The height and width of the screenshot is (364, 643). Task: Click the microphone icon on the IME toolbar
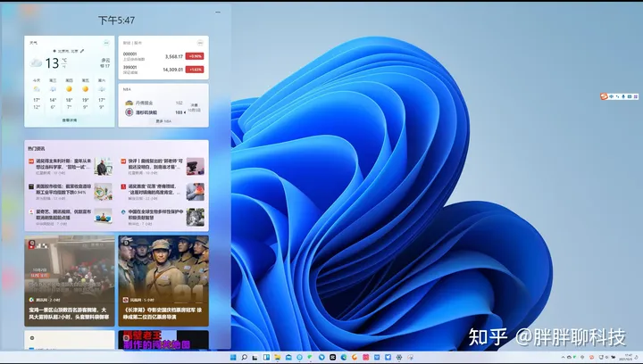coord(623,96)
